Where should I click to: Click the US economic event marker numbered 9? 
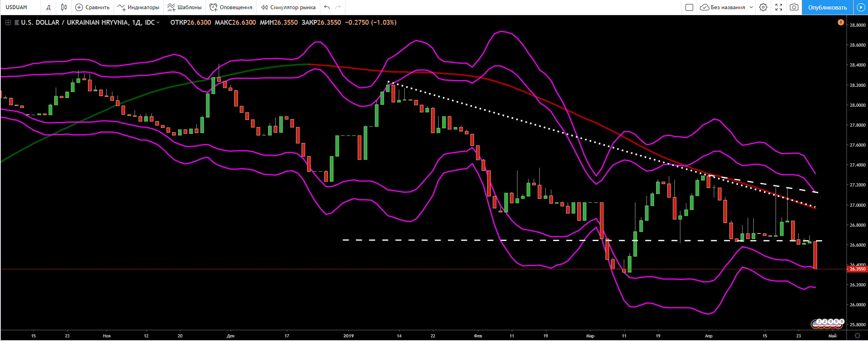(x=836, y=321)
